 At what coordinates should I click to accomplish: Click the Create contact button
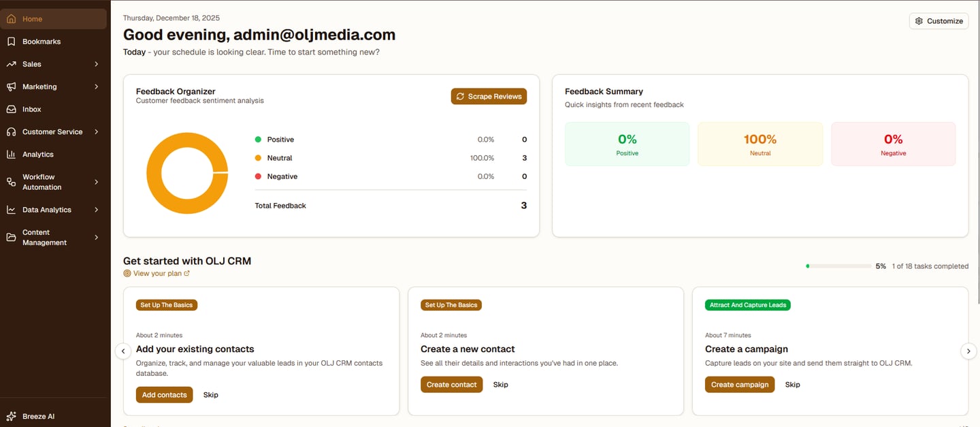coord(451,385)
